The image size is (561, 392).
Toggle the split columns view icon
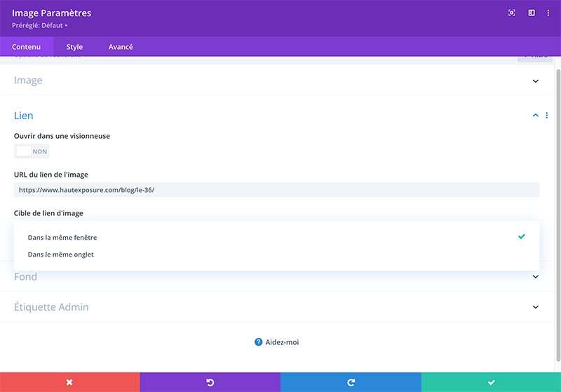click(532, 13)
